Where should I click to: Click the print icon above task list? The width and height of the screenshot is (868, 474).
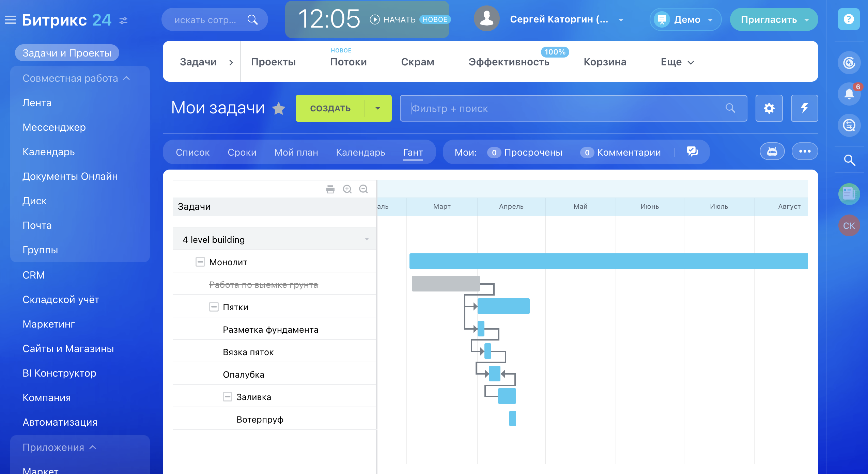tap(330, 189)
